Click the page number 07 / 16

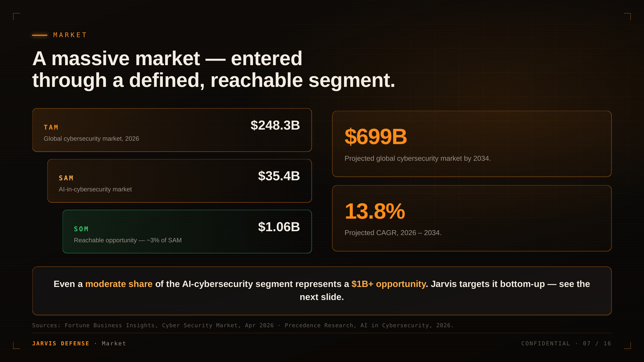click(597, 343)
